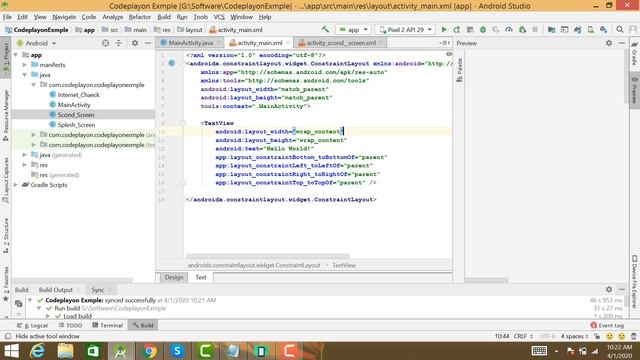Screen dimensions: 640x360
Task: Open File Explorer from the Windows taskbar
Action: [65, 351]
